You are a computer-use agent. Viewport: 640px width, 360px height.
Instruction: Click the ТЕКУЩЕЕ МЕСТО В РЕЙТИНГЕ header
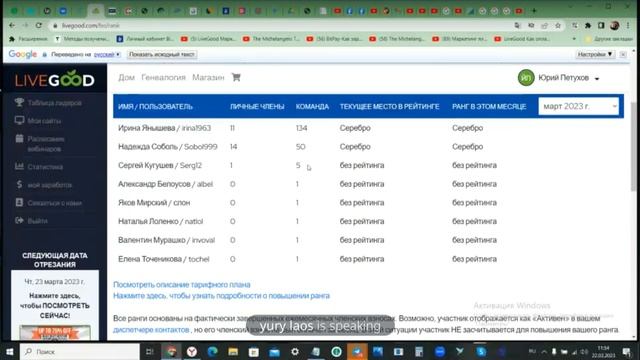coord(389,107)
